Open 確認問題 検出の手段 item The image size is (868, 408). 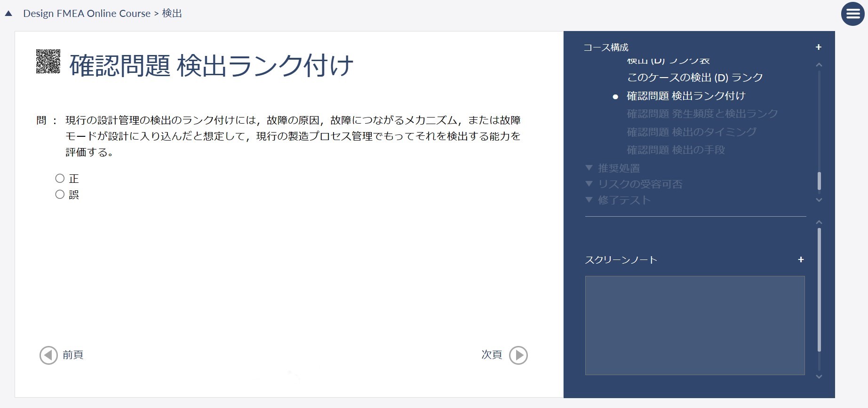[x=676, y=150]
